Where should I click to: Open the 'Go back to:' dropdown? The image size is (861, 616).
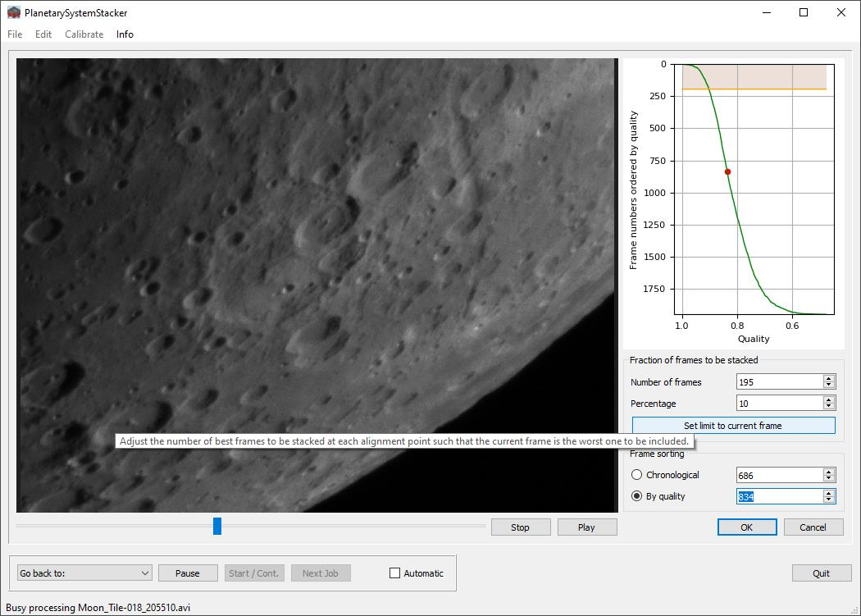tap(84, 573)
